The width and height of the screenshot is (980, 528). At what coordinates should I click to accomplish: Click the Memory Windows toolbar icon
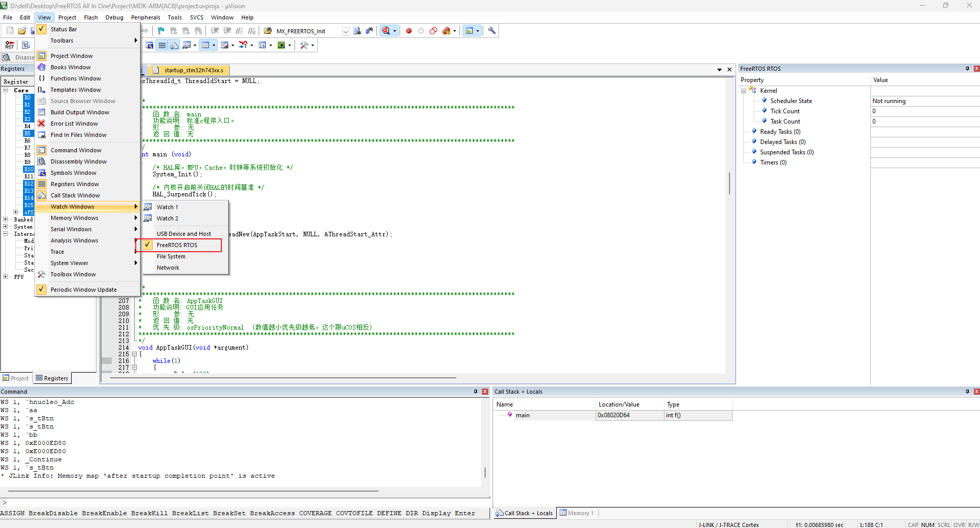point(205,45)
